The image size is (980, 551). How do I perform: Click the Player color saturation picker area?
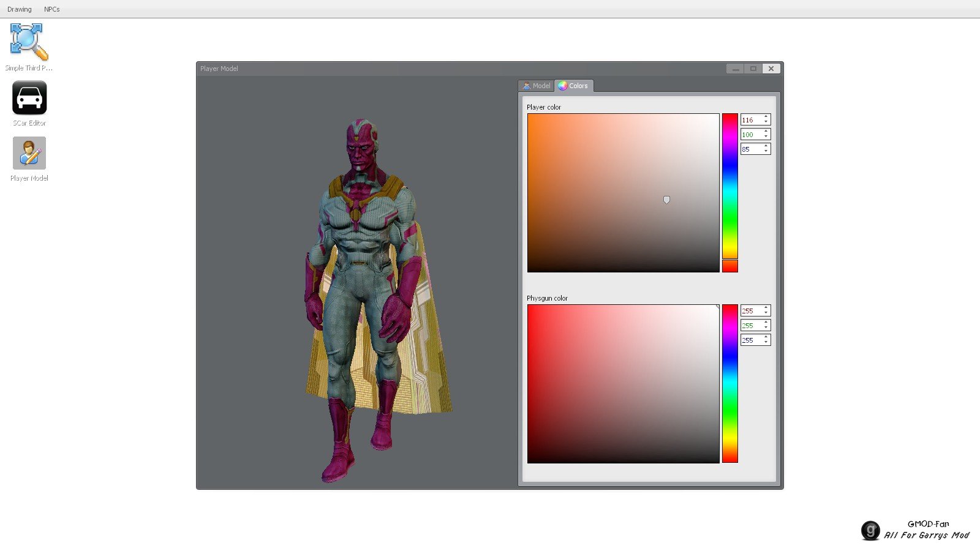[624, 193]
